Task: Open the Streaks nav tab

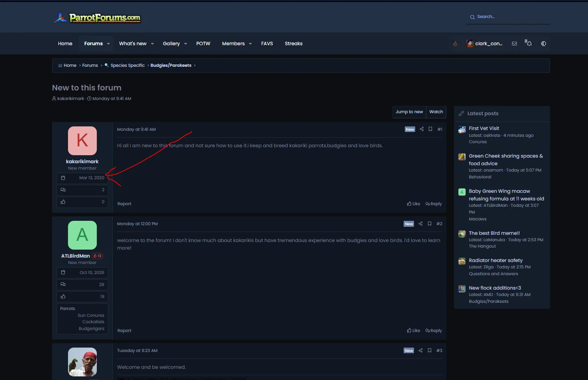Action: click(294, 44)
